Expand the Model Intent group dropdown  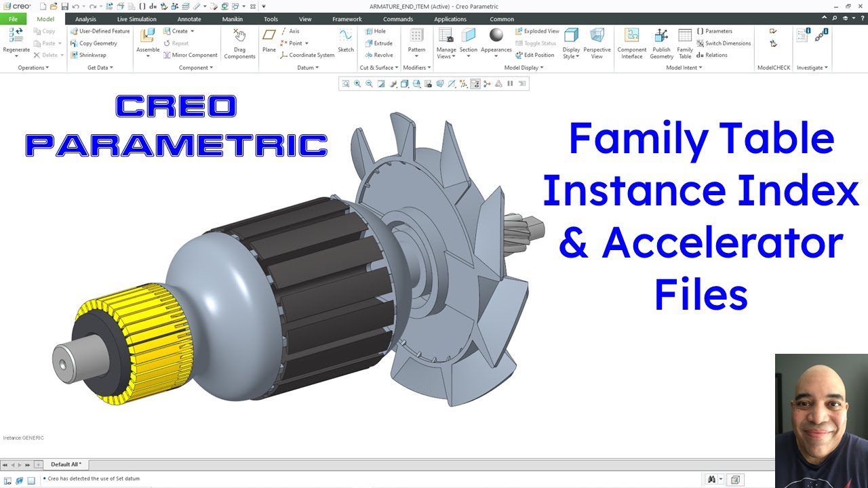click(684, 68)
